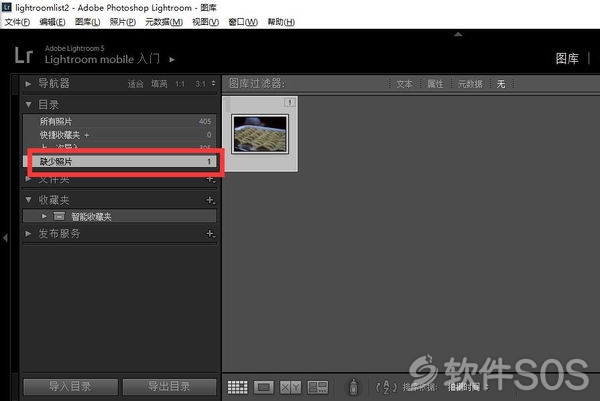Click the Lr logo identity plate
The image size is (600, 401).
[x=24, y=55]
